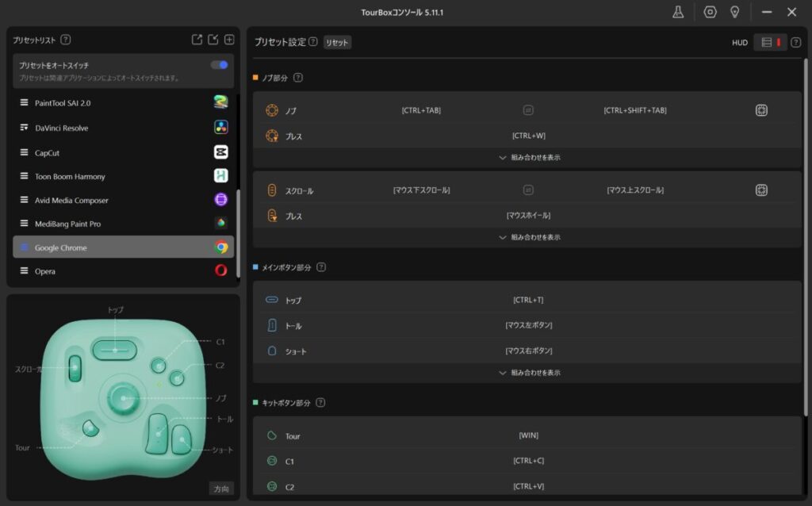This screenshot has height=506, width=812.
Task: Click the 方向 button below the device image
Action: [221, 489]
